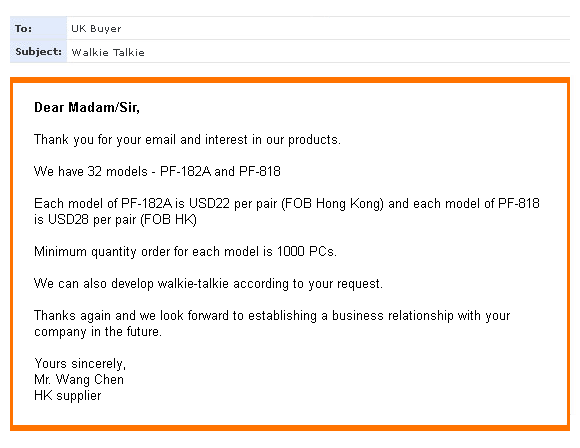Click the USD22 per pair price text
580x448 pixels.
[x=233, y=204]
